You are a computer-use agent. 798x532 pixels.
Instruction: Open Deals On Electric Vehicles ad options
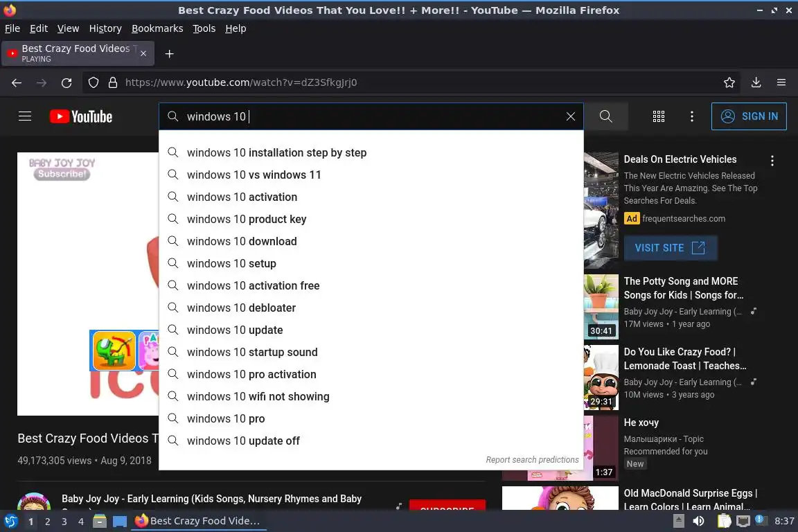pyautogui.click(x=772, y=161)
